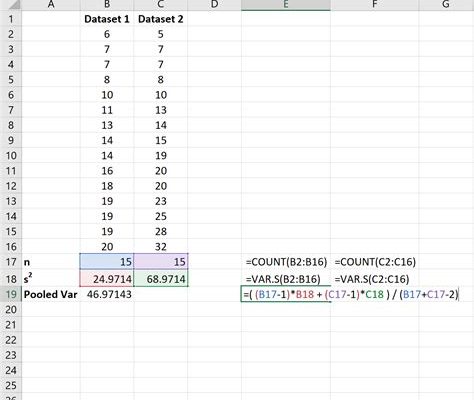Click the blue n cell showing 15
This screenshot has width=474, height=400.
click(107, 262)
